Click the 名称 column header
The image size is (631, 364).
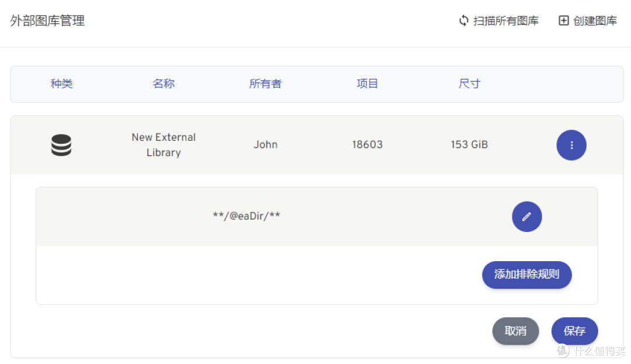164,84
